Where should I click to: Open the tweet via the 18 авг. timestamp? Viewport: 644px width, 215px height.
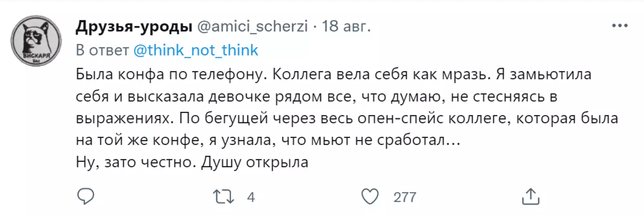[346, 27]
